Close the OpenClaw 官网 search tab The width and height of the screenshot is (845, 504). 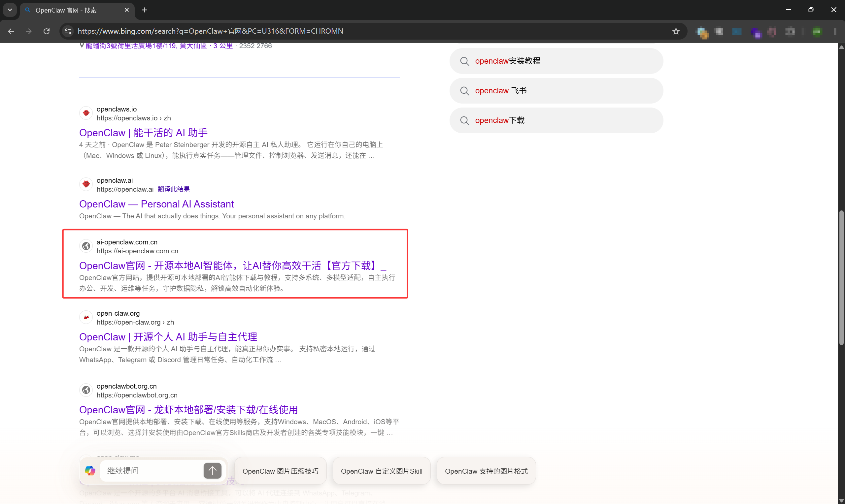click(127, 10)
